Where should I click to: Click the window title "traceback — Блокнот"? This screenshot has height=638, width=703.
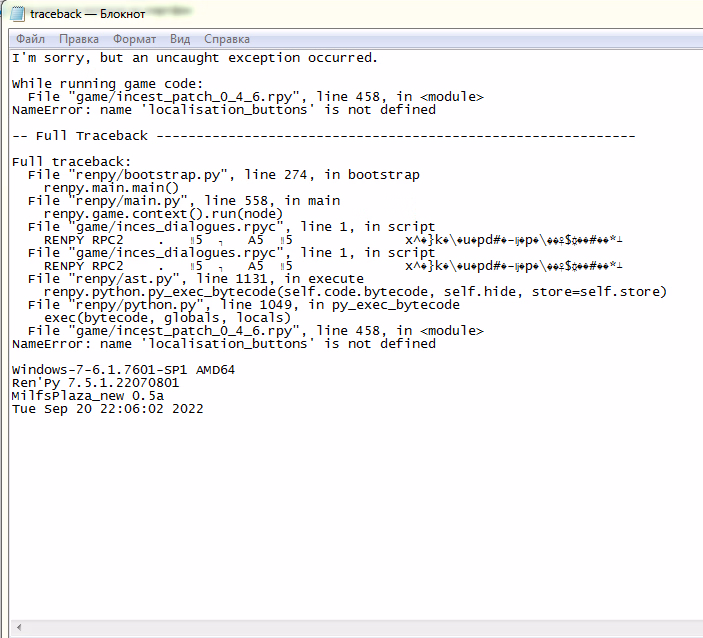(x=87, y=14)
